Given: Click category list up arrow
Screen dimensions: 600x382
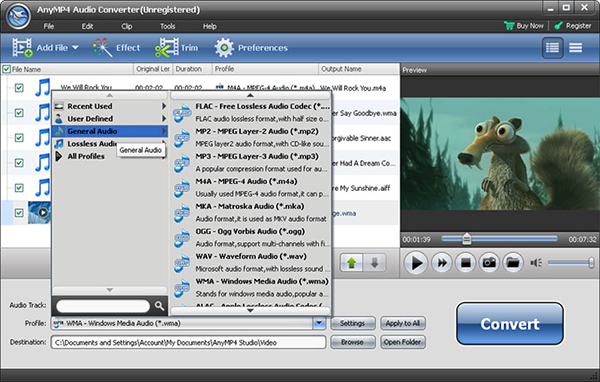Looking at the screenshot, I should 110,95.
